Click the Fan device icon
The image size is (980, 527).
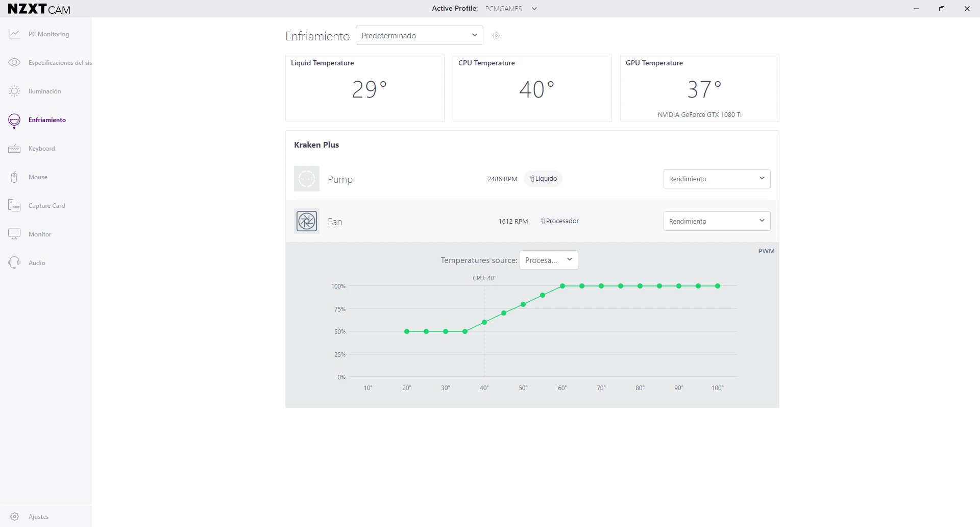(307, 221)
